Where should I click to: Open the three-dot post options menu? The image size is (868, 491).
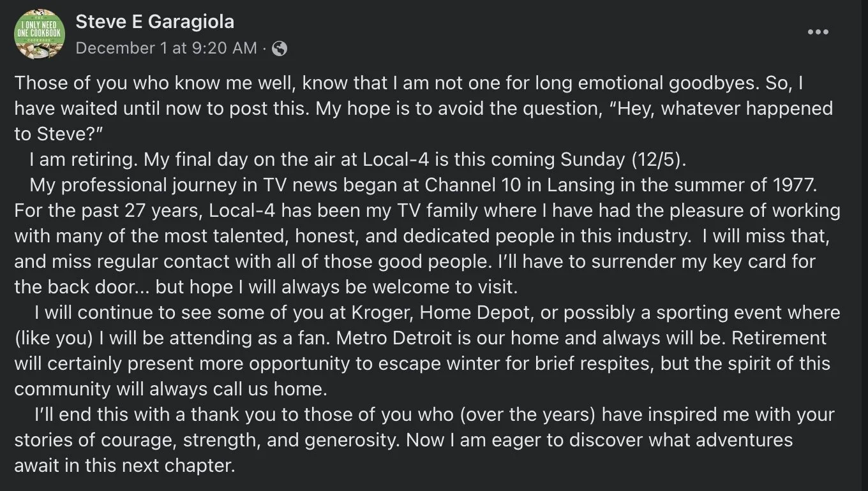pos(818,32)
